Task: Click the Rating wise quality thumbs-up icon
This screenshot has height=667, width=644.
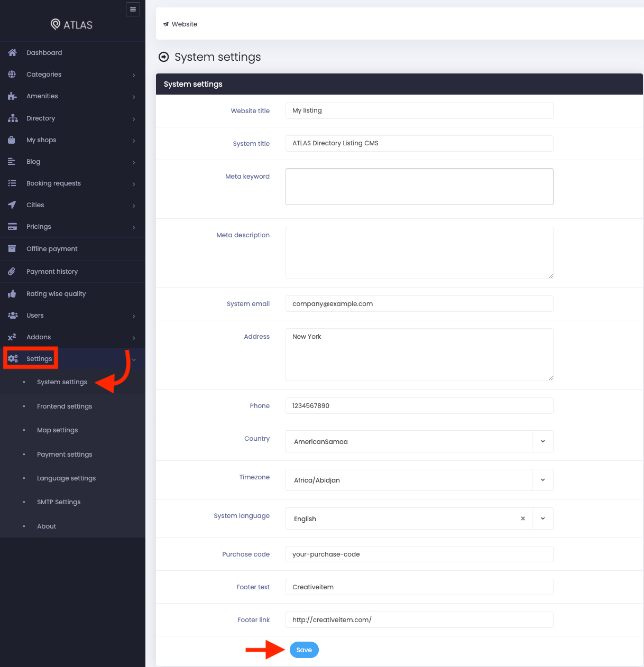Action: click(12, 294)
